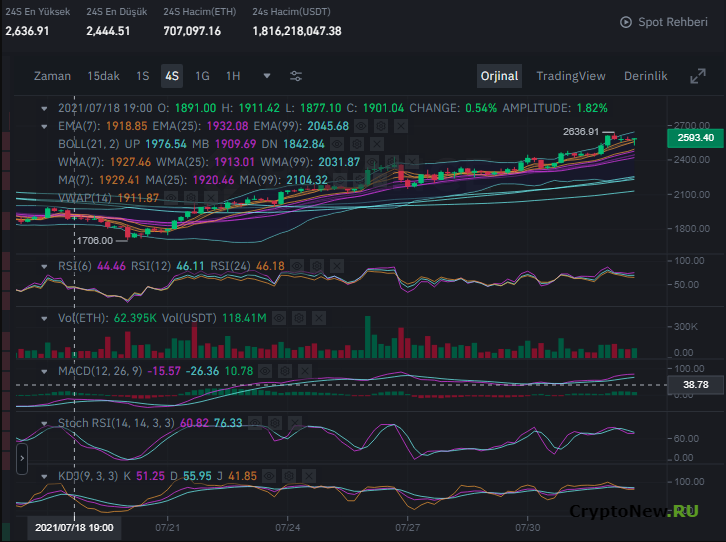
Task: Collapse the MACD panel arrow
Action: [x=44, y=371]
